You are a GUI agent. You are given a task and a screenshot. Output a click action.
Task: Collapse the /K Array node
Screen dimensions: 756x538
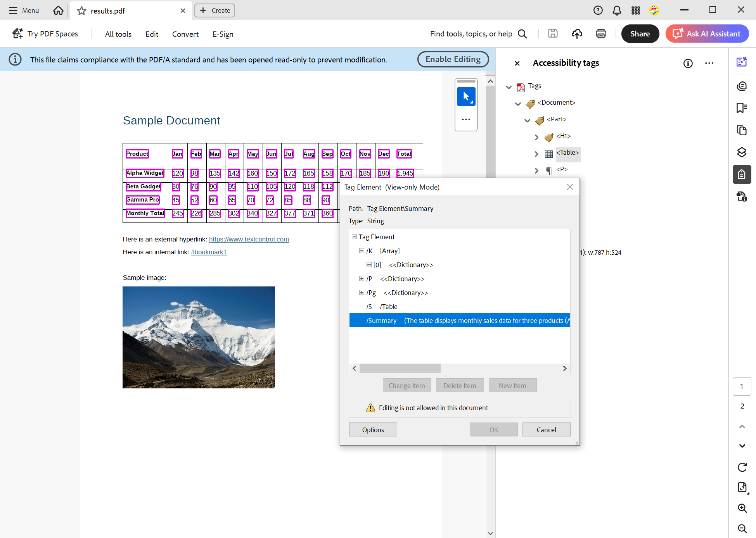[362, 251]
